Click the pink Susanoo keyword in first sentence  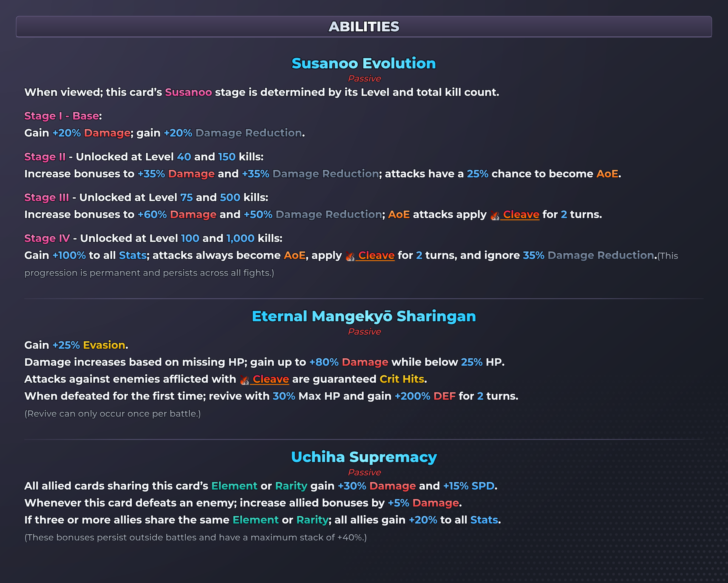(188, 92)
